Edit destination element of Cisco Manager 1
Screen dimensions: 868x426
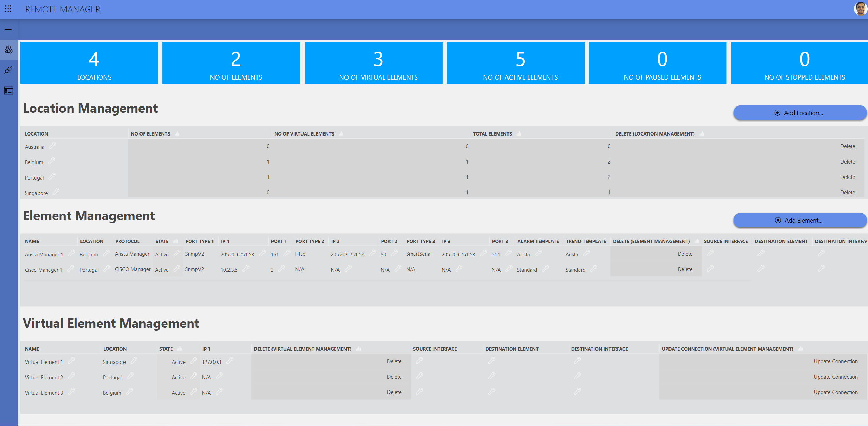pyautogui.click(x=761, y=269)
